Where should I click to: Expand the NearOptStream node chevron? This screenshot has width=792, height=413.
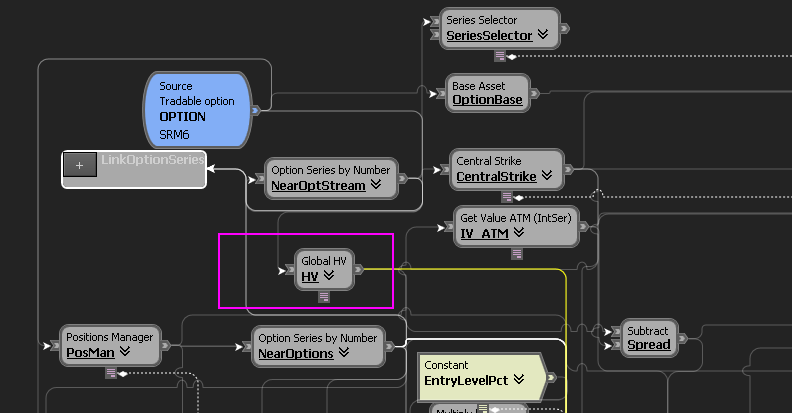point(376,184)
